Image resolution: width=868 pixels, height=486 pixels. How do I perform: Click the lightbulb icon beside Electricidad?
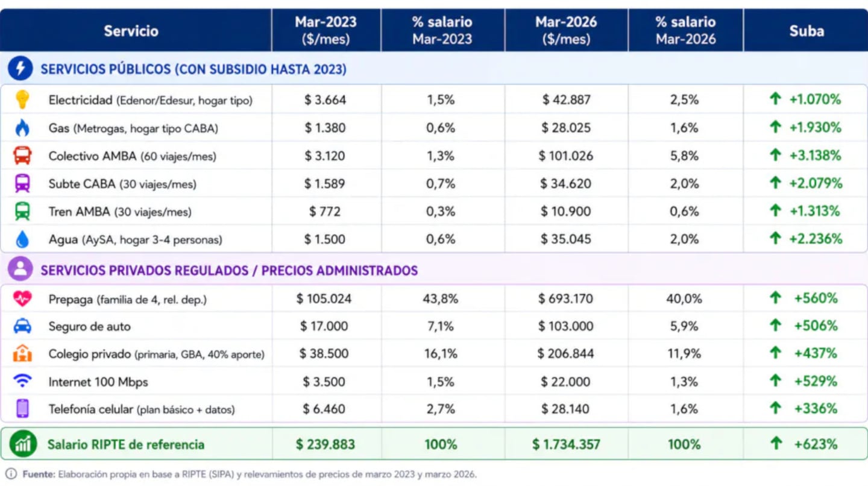[x=22, y=99]
